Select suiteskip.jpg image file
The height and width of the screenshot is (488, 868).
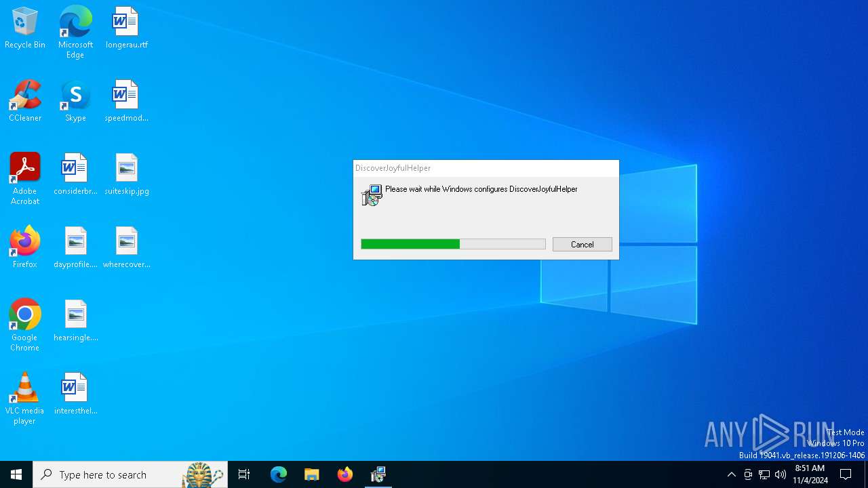coord(126,175)
